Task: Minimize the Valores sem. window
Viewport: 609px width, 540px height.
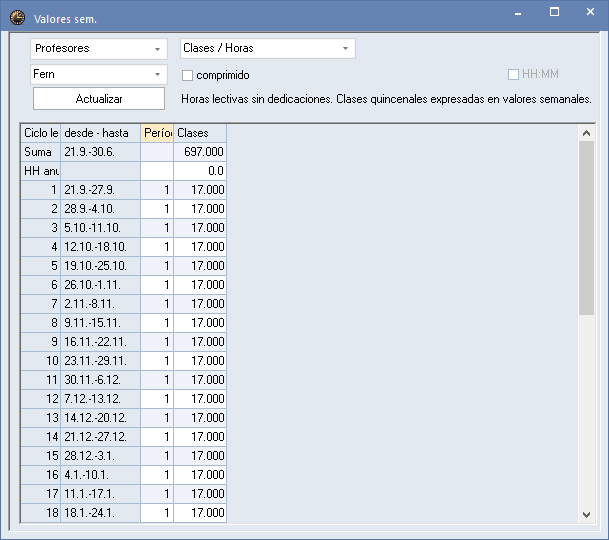Action: pos(518,13)
